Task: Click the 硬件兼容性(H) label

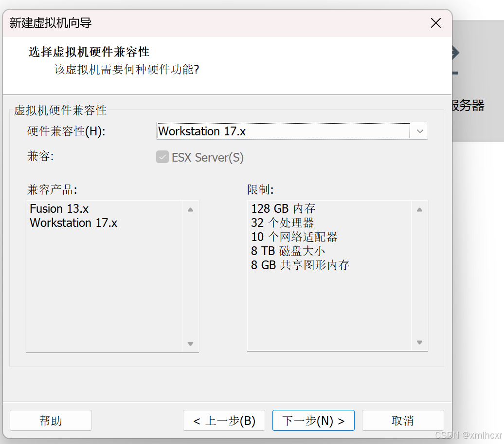Action: 66,131
